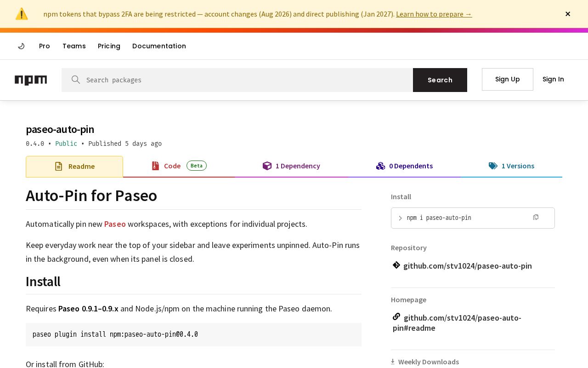Switch to the Code tab
Viewport: 588px width, 368px height.
tap(179, 166)
